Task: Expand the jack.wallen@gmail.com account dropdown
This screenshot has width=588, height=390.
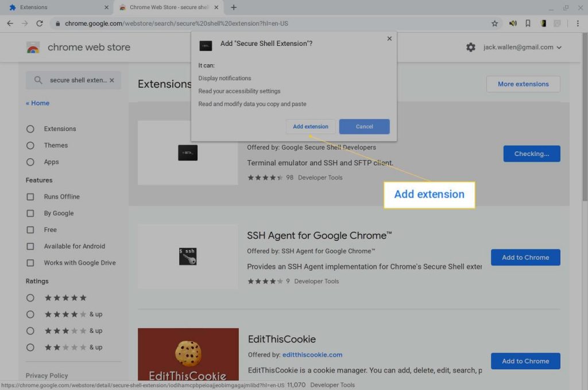Action: (x=523, y=47)
